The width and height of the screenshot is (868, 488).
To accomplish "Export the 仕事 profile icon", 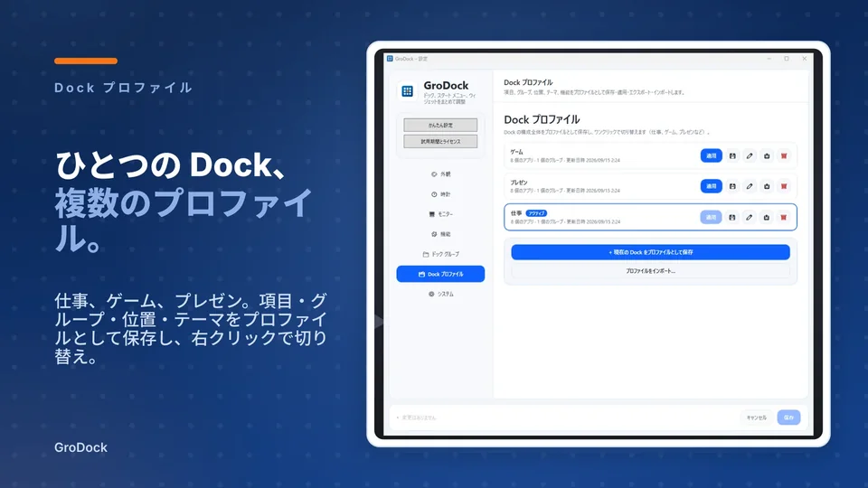I will point(766,218).
